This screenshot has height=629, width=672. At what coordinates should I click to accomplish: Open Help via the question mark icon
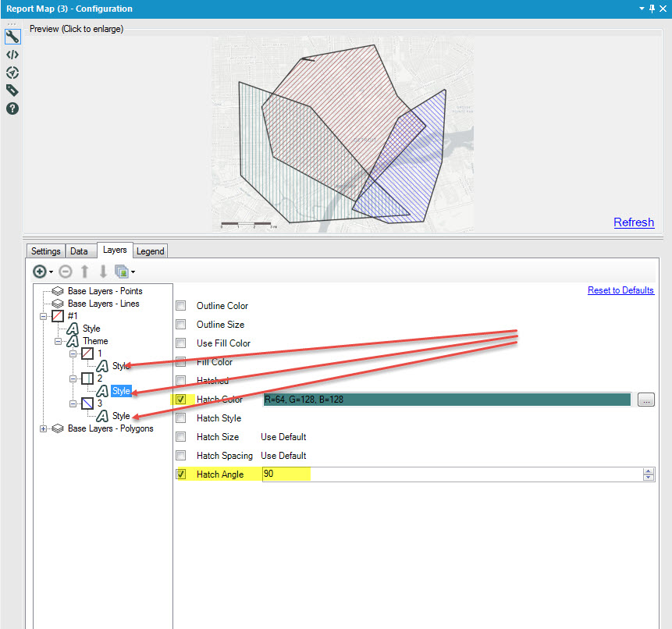coord(12,108)
